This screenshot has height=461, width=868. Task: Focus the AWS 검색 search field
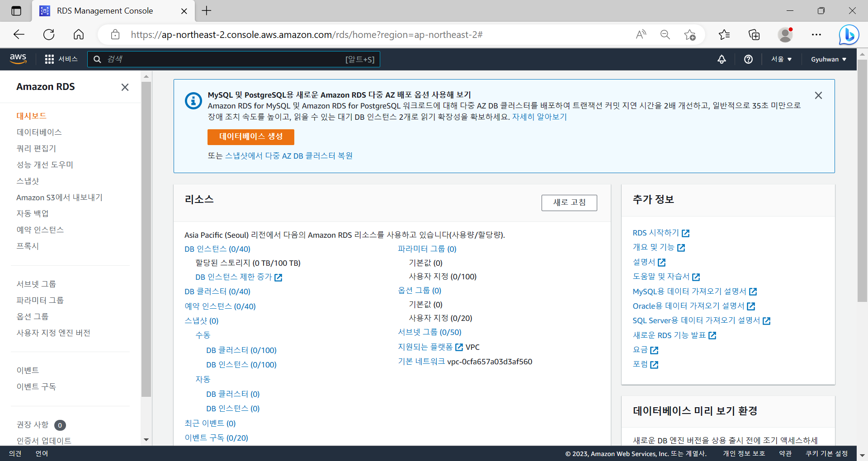[x=233, y=59]
